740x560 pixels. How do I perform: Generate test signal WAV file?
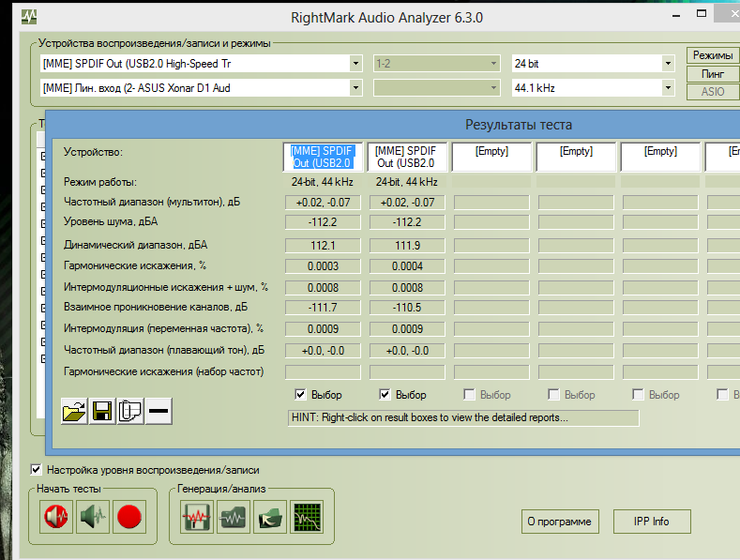coord(197,517)
